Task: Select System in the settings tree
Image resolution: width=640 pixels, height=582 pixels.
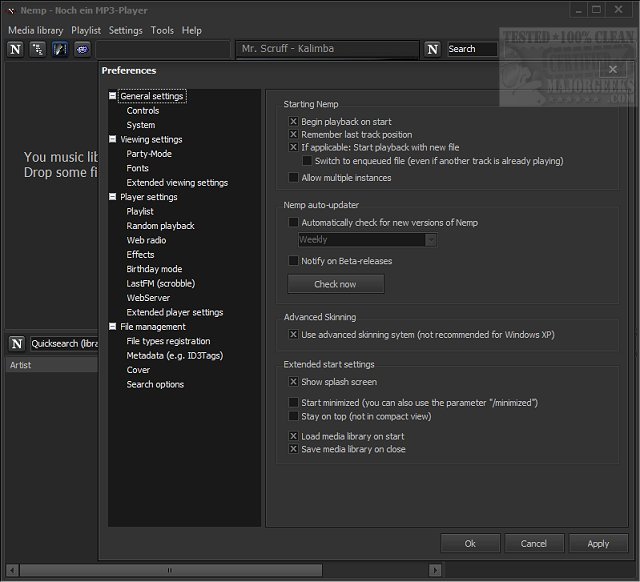Action: click(x=141, y=125)
